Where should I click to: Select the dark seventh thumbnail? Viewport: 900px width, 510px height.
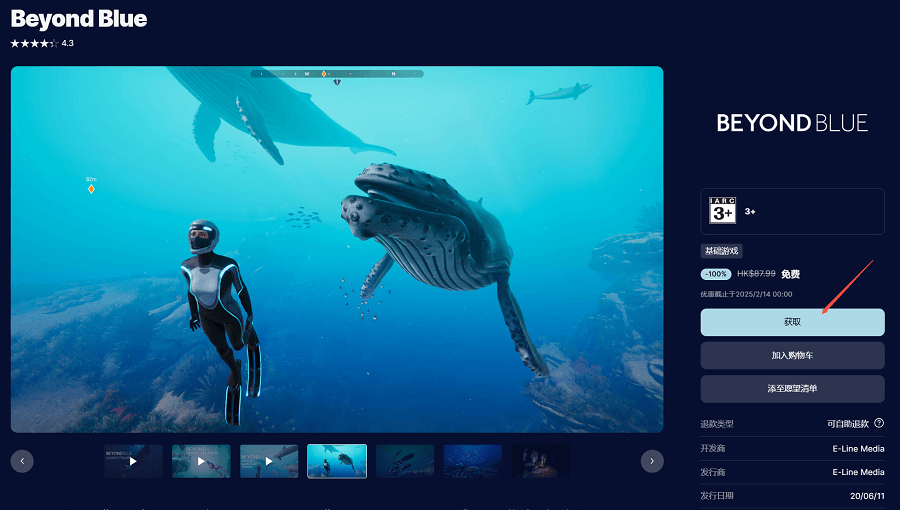pyautogui.click(x=541, y=461)
